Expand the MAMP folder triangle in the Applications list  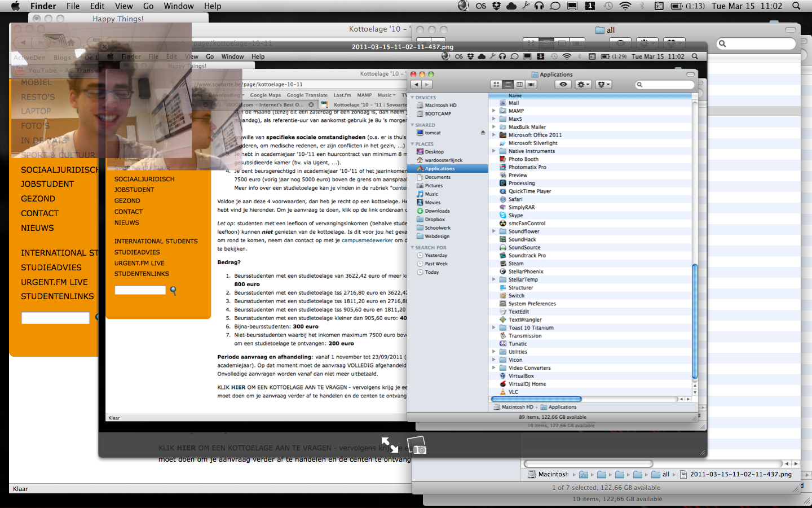pos(494,111)
